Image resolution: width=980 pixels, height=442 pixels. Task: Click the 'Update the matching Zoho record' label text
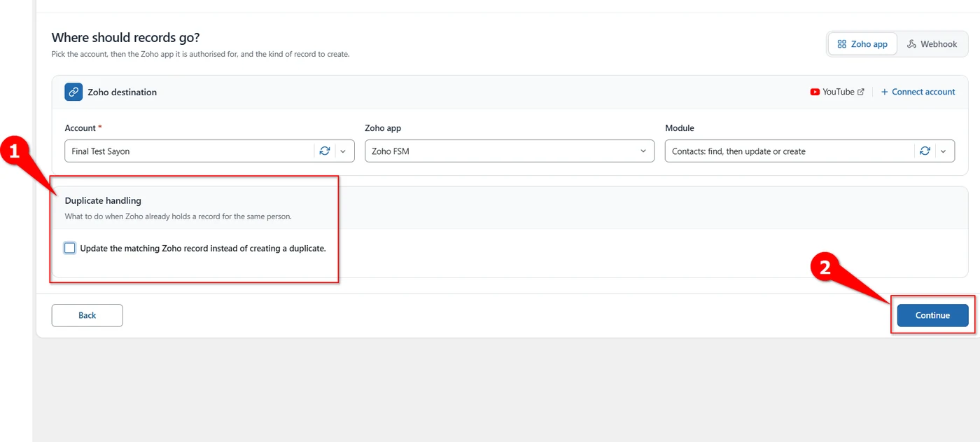203,248
